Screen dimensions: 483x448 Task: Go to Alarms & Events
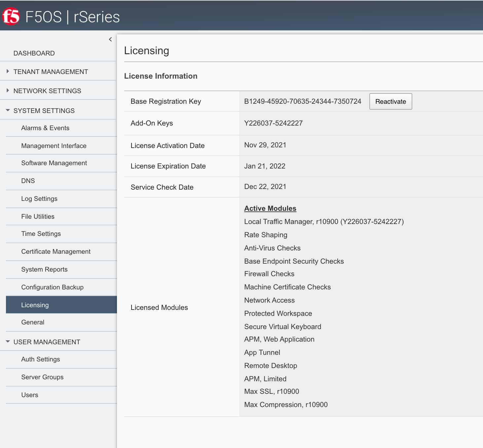61,128
